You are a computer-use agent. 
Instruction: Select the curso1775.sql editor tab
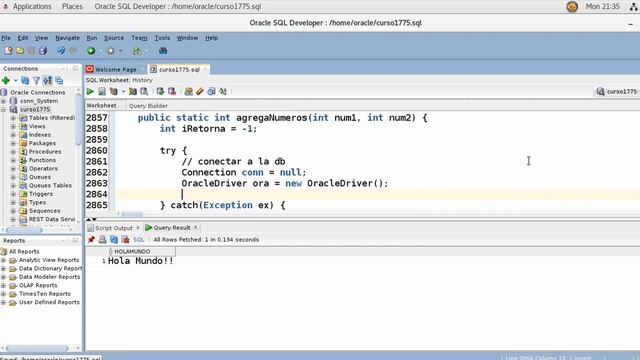tap(179, 69)
